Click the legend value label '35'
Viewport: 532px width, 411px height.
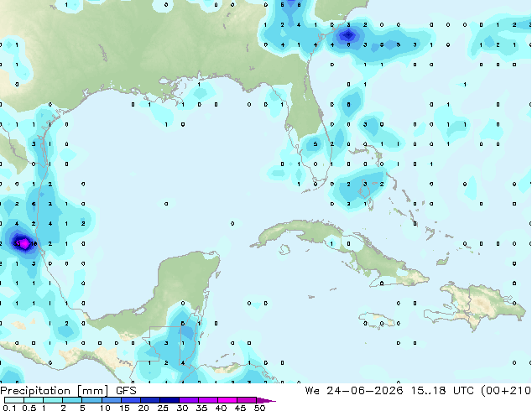[x=201, y=408]
